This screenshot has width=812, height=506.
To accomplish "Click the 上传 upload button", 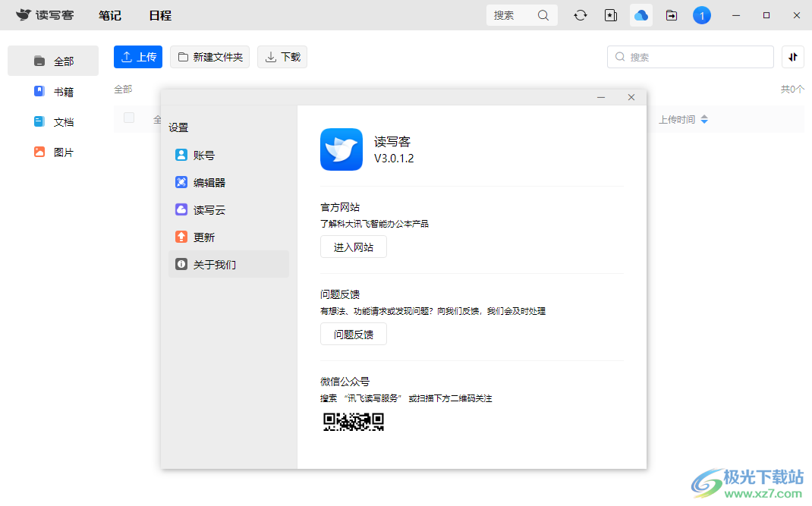I will point(138,57).
